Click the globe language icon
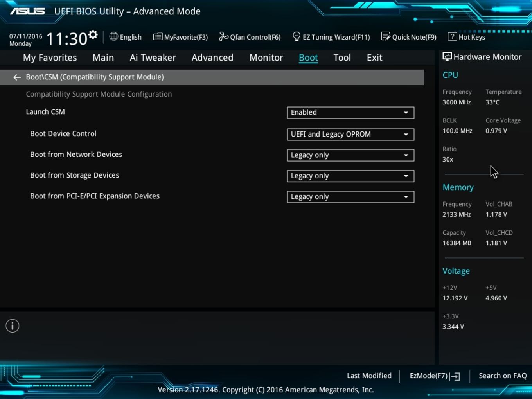Screen dimensions: 532x399 point(113,36)
